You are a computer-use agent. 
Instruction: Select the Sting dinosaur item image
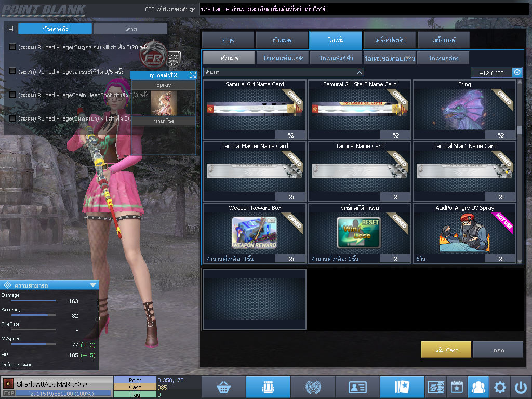(x=464, y=109)
